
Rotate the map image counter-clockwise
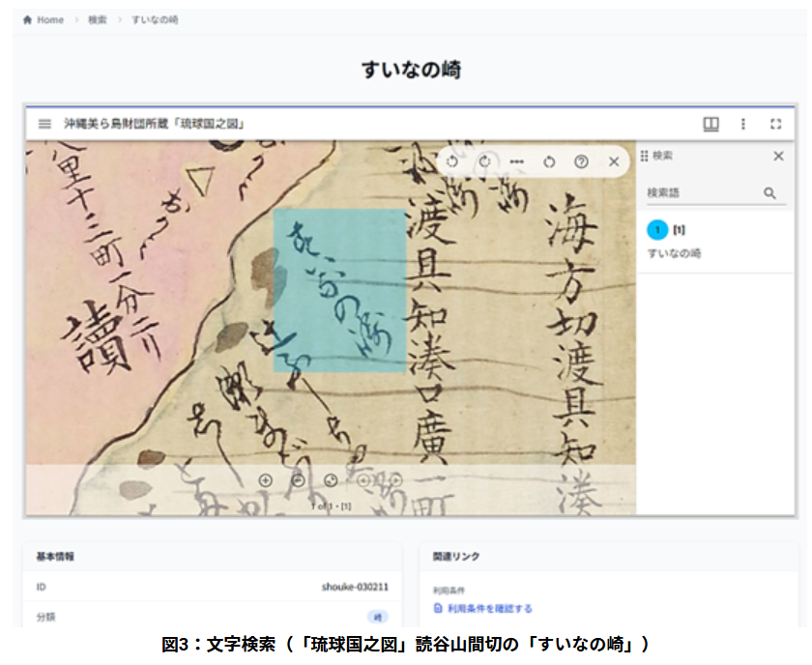(452, 161)
